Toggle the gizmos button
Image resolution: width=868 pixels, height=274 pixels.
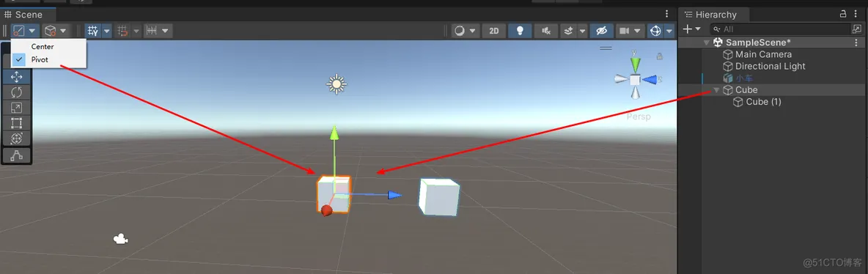655,31
